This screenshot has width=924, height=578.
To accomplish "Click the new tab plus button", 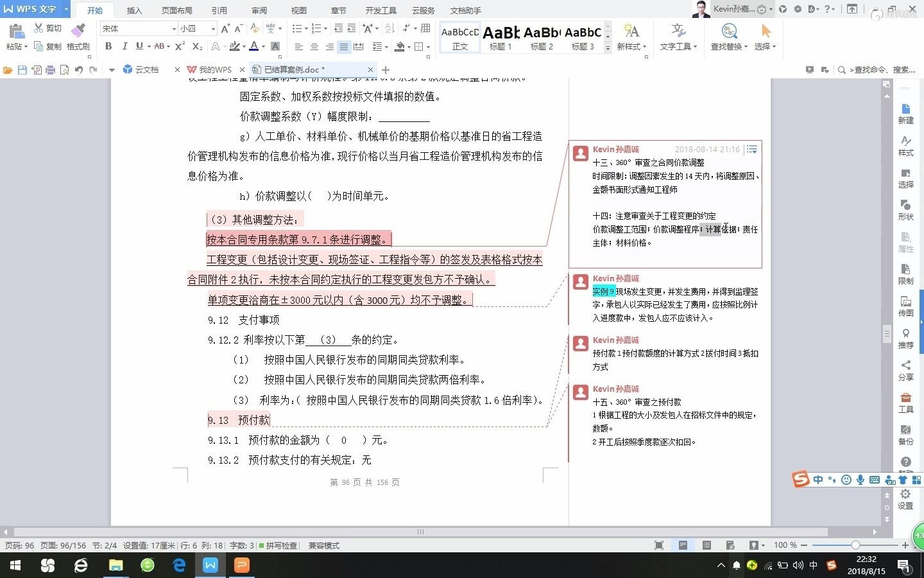I will [386, 69].
